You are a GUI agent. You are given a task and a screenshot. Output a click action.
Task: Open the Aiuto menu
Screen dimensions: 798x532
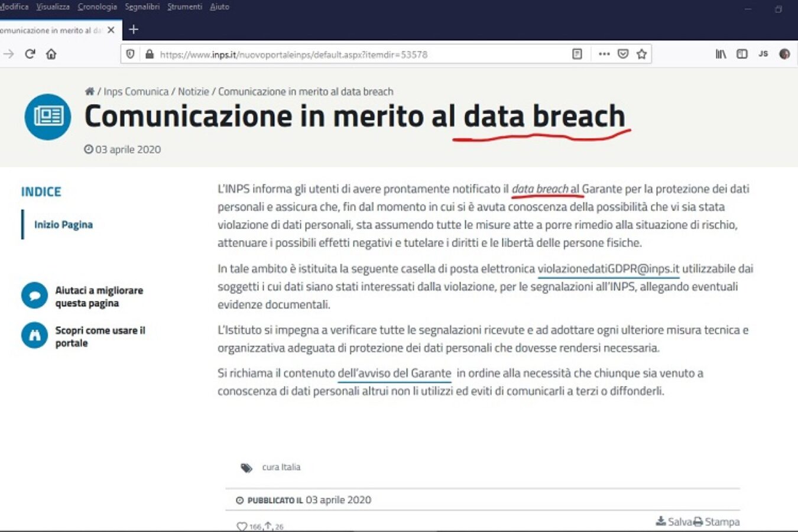[219, 7]
